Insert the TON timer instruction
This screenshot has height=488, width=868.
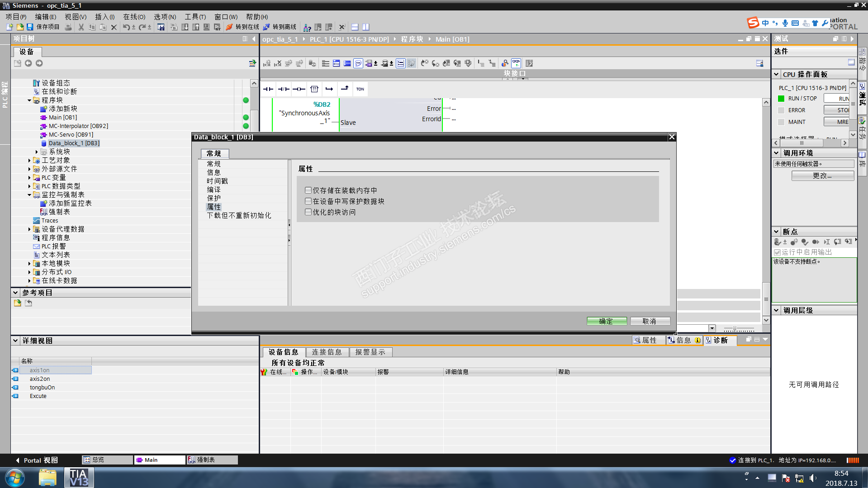point(360,89)
